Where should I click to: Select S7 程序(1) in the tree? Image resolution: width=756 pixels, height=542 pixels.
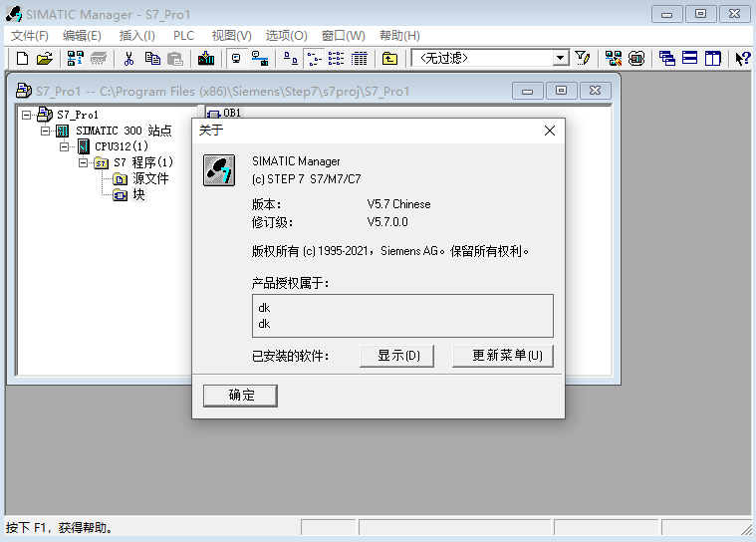(143, 162)
